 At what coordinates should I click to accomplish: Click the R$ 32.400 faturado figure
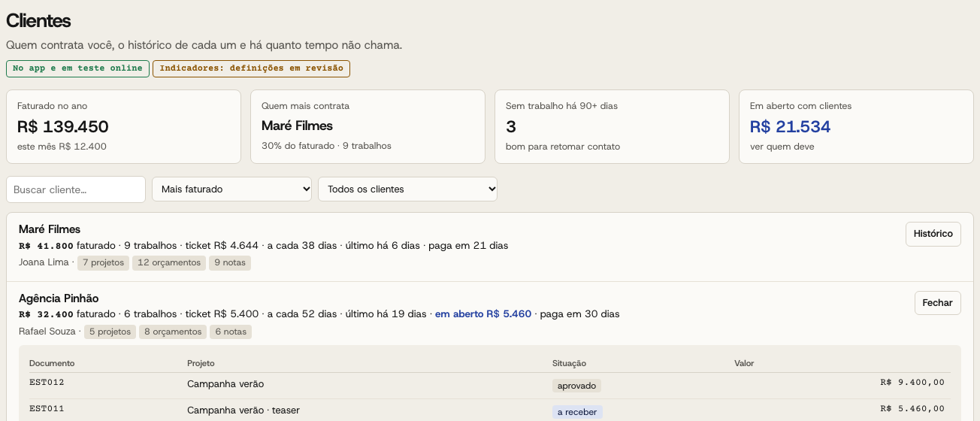pos(46,313)
